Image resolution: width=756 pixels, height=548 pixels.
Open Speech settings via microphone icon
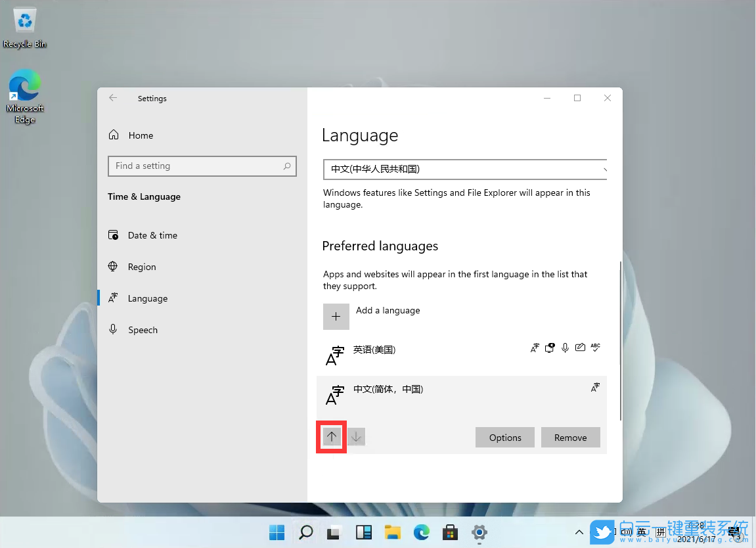[116, 329]
